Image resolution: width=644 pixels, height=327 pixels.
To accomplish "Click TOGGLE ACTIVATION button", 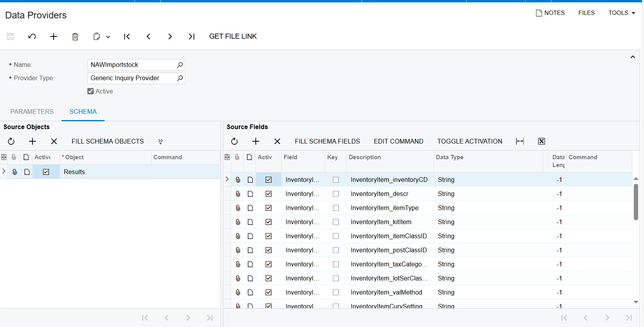I will pos(470,141).
